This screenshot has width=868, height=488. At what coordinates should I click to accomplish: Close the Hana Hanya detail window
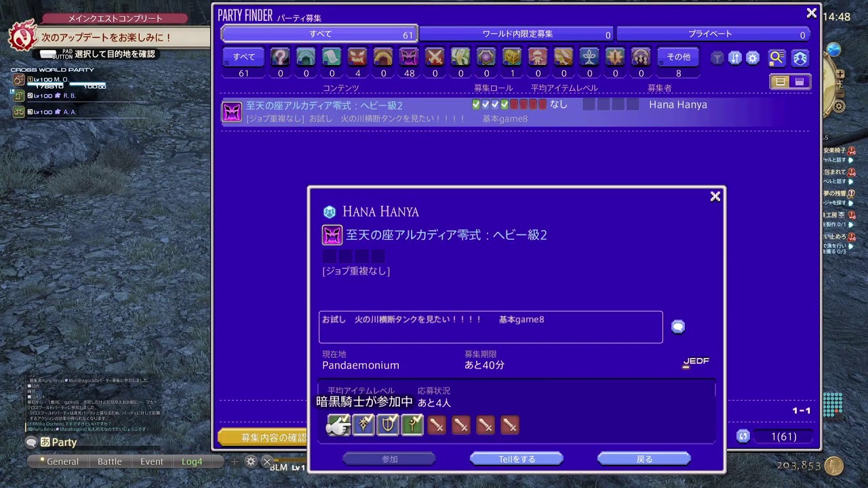[x=715, y=197]
